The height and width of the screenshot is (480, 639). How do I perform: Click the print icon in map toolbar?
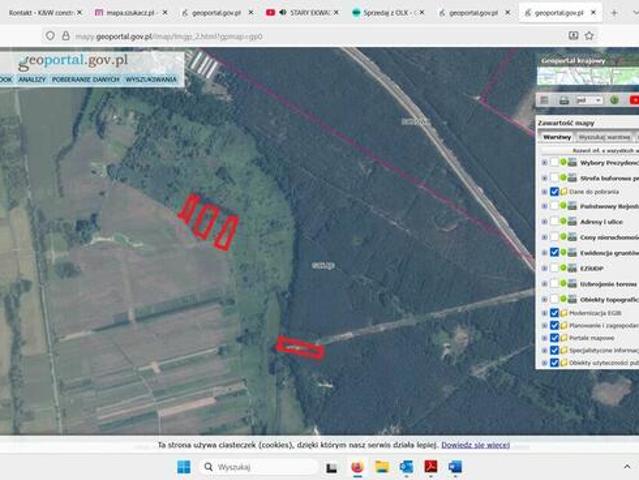[x=564, y=101]
